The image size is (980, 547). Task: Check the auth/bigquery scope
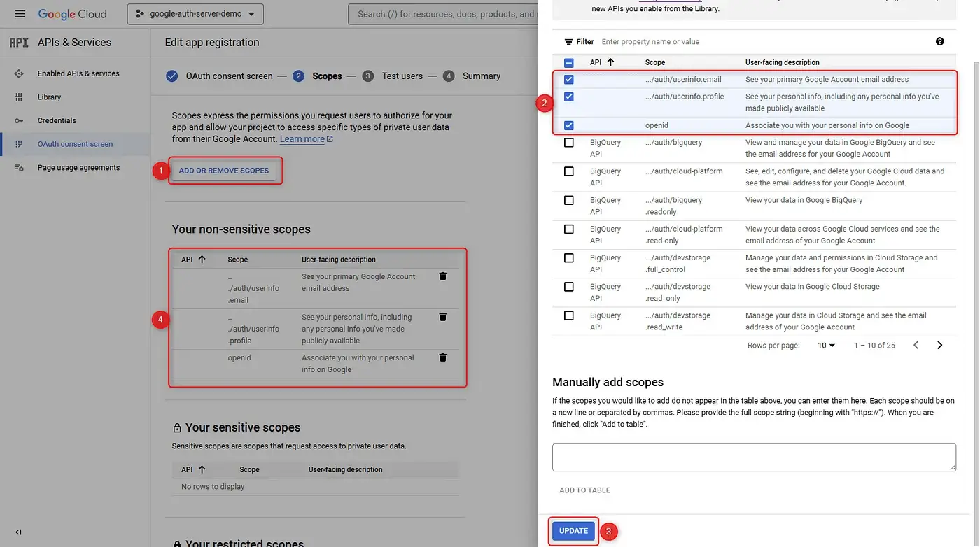coord(569,143)
